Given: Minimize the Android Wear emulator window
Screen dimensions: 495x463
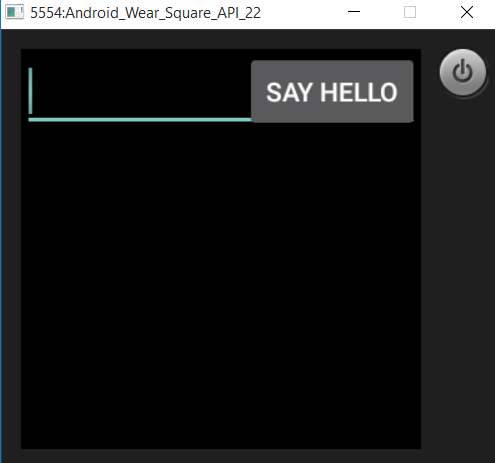Looking at the screenshot, I should pos(354,12).
